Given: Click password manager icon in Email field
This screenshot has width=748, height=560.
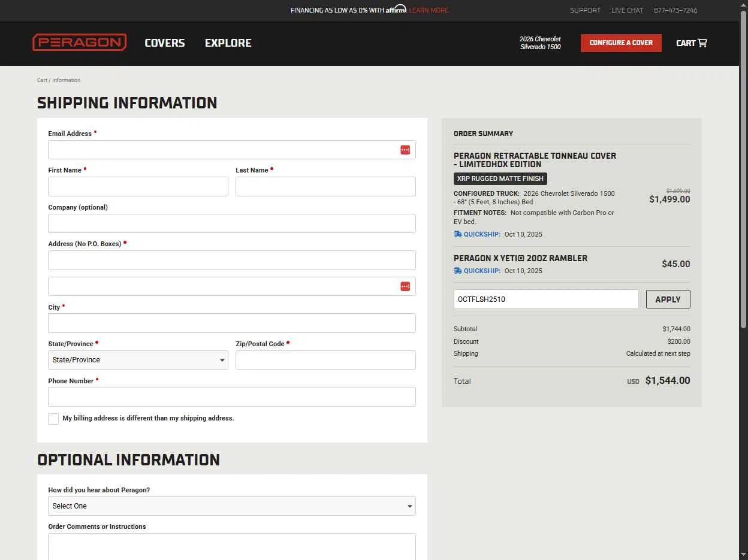Looking at the screenshot, I should tap(405, 150).
